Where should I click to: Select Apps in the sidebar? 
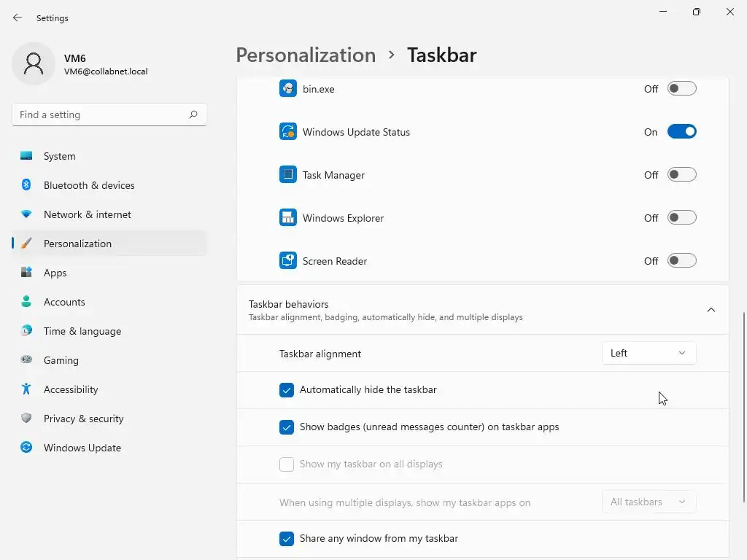tap(109, 273)
